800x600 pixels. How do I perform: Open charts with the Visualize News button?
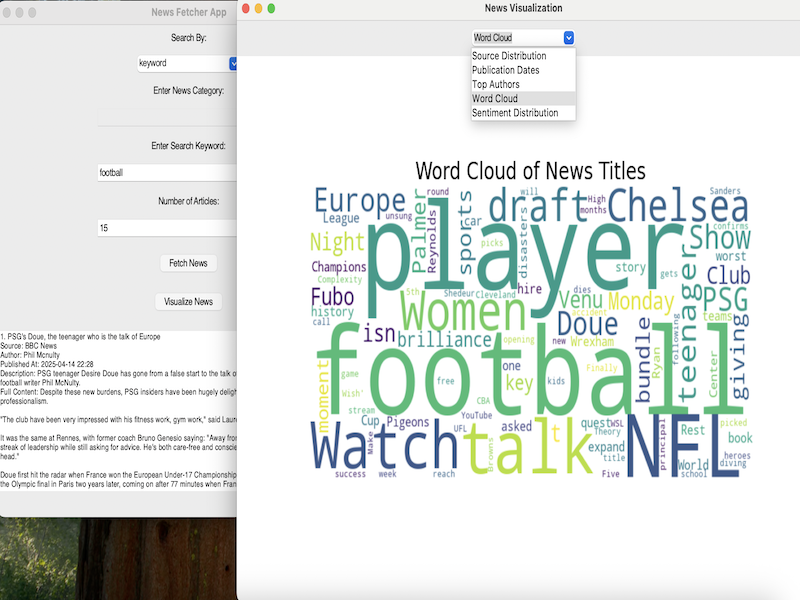coord(188,302)
